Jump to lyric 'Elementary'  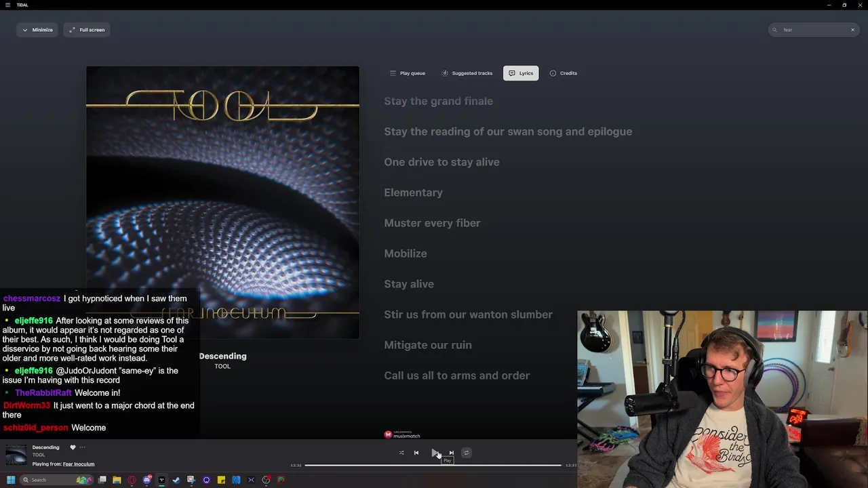[x=413, y=192]
